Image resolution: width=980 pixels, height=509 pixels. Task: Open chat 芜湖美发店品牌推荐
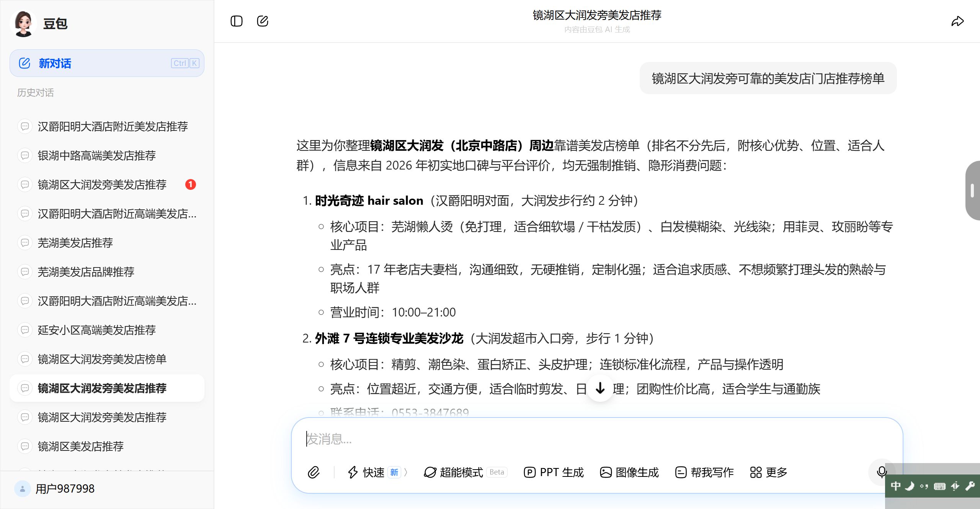coord(107,272)
